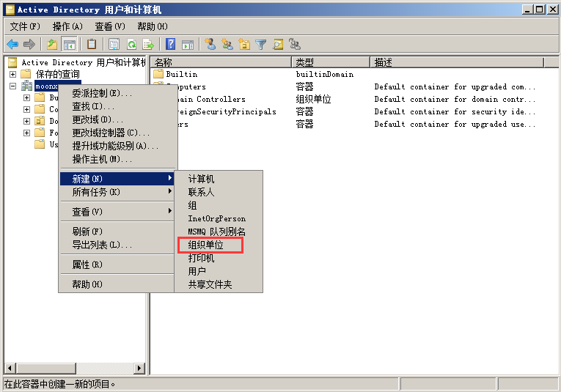Image resolution: width=561 pixels, height=392 pixels.
Task: Open the 查看(V) context submenu
Action: click(117, 212)
